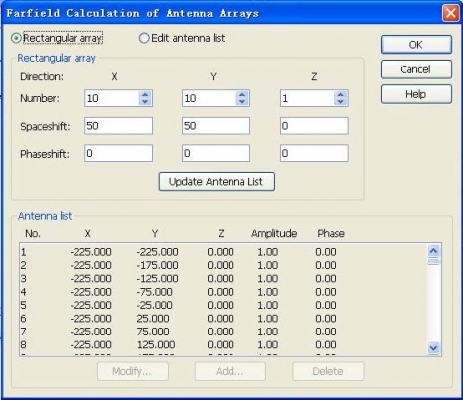Click the X Number input field
Viewport: 463px width, 400px height.
[112, 98]
